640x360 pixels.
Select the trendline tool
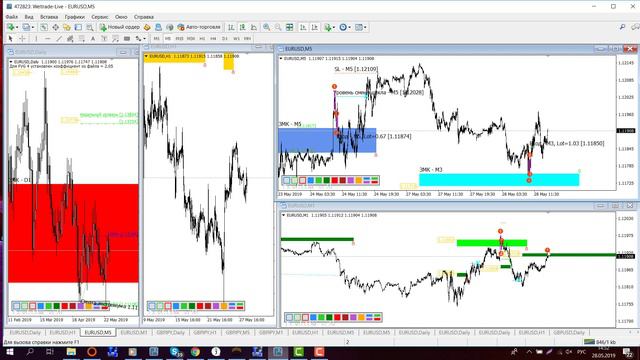(59, 39)
